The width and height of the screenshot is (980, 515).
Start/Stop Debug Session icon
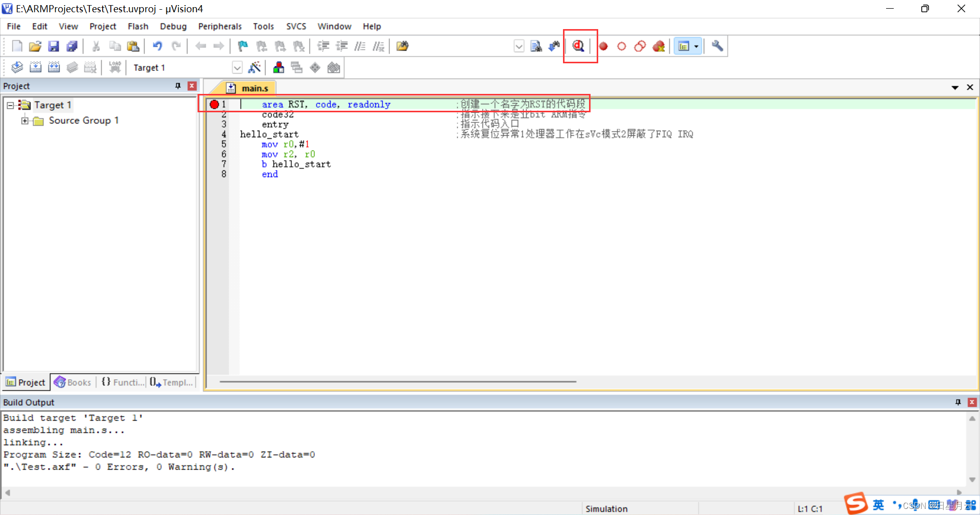[x=578, y=46]
